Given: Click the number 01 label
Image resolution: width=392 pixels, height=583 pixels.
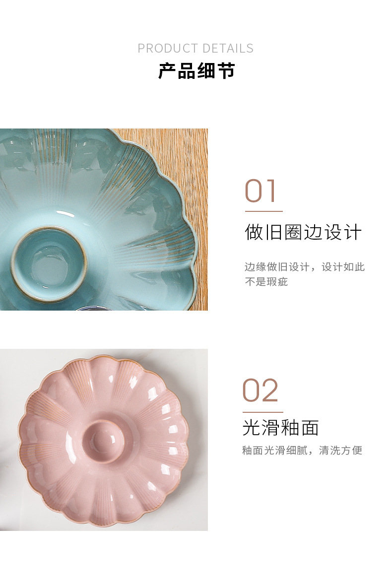Looking at the screenshot, I should (x=261, y=191).
